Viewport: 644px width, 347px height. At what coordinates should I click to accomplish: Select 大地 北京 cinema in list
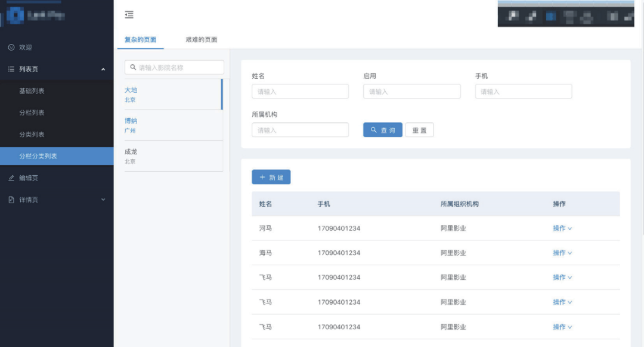[x=174, y=94]
